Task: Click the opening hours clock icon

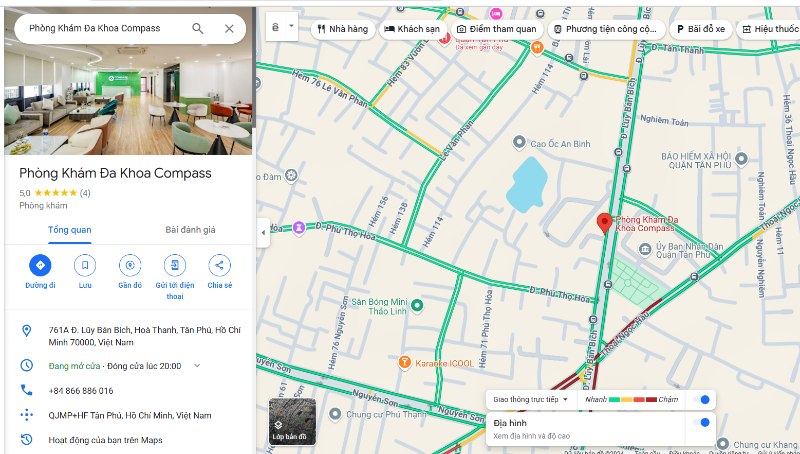Action: 27,365
